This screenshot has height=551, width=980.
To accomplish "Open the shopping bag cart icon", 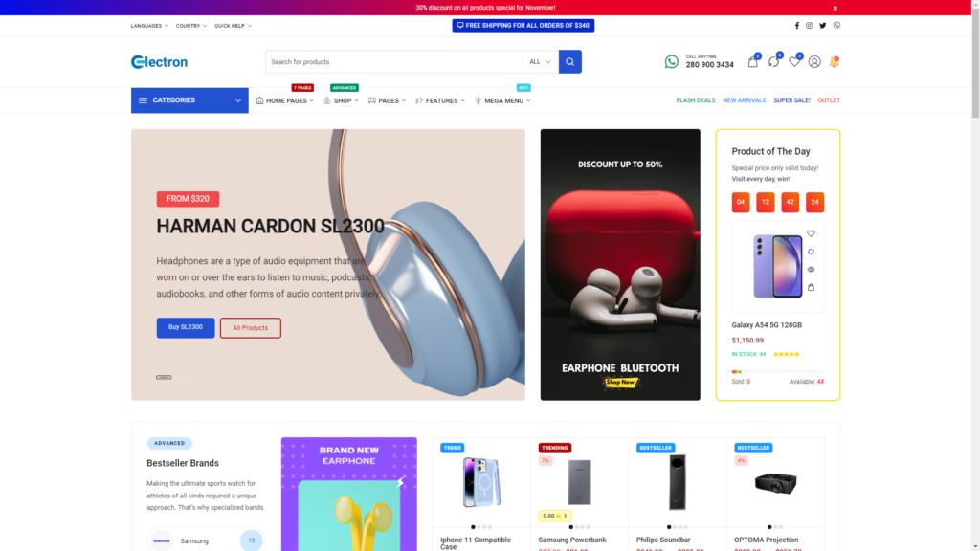I will [752, 62].
